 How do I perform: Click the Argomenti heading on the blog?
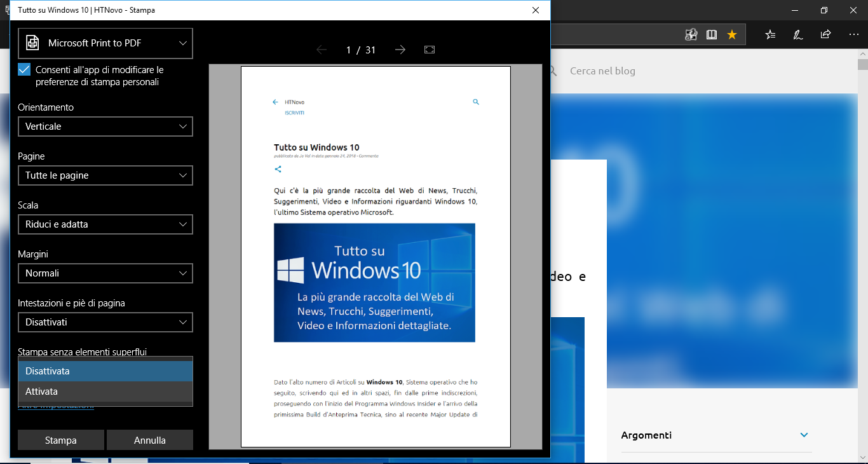coord(646,435)
